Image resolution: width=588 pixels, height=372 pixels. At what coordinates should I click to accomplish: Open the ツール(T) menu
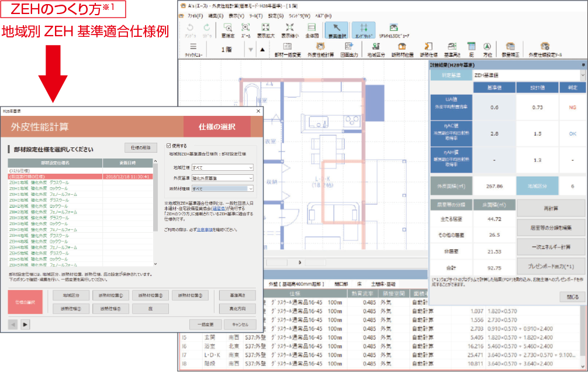(x=256, y=16)
